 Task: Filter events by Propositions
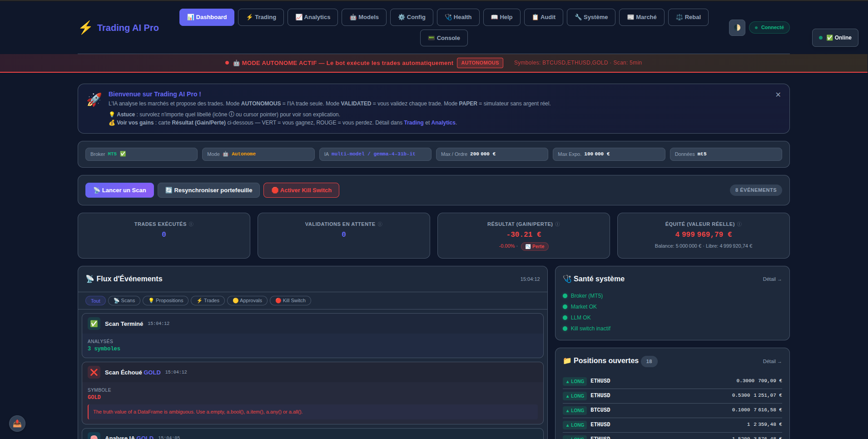point(165,301)
